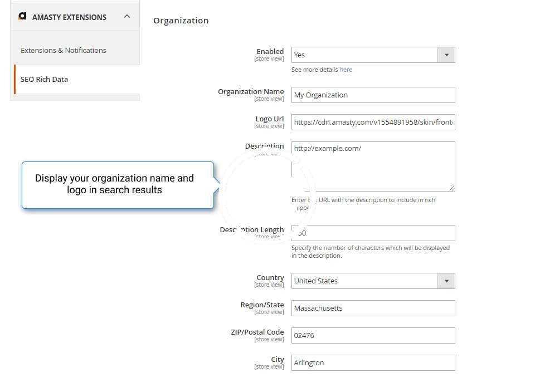The width and height of the screenshot is (535, 392).
Task: Click the Organization Name input field
Action: point(373,95)
